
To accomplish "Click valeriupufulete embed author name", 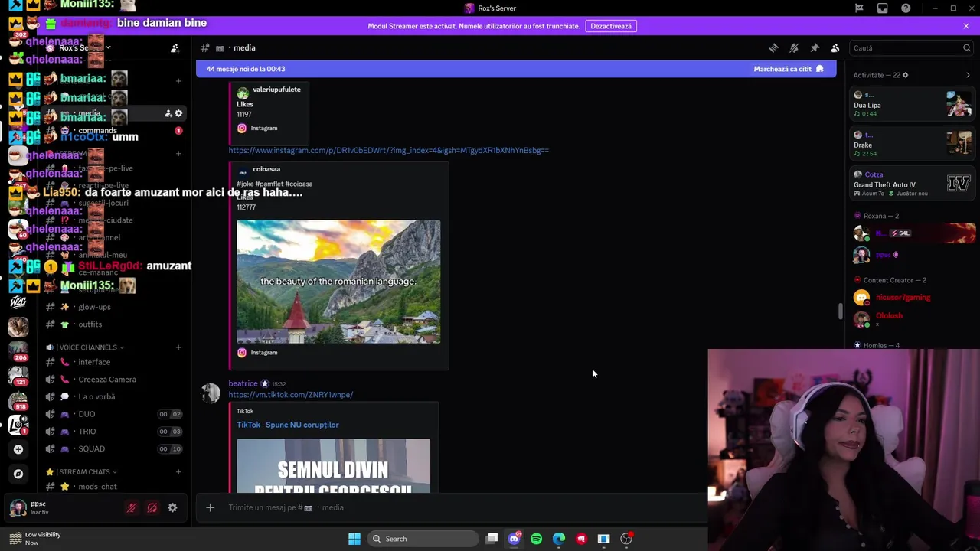I will click(276, 90).
